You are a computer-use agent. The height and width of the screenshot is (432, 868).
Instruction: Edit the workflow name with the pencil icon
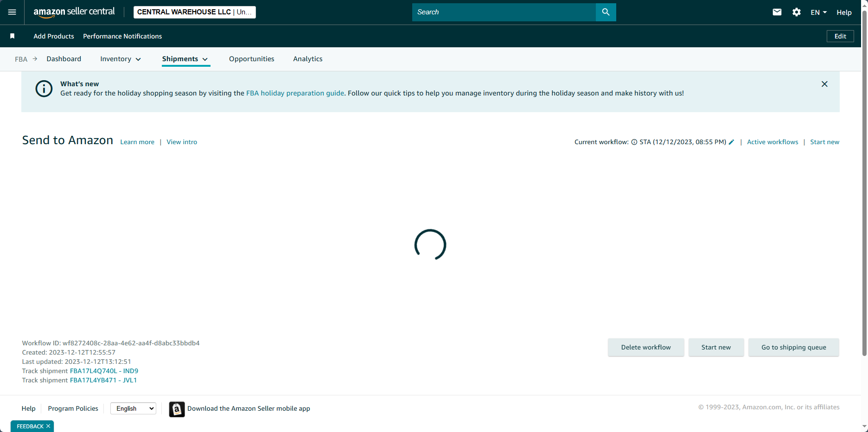click(x=731, y=142)
